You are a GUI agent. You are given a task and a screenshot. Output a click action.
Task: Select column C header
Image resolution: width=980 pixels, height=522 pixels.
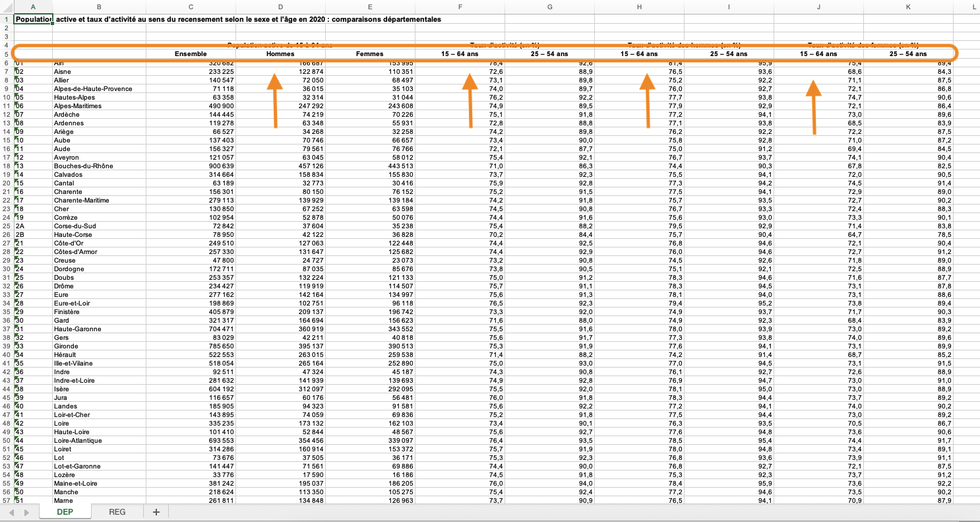[191, 7]
